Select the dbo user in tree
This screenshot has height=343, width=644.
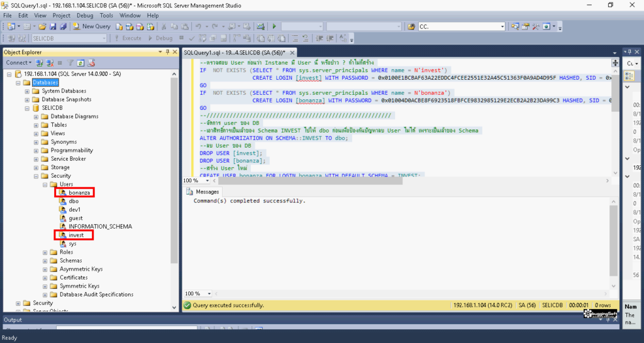(74, 201)
